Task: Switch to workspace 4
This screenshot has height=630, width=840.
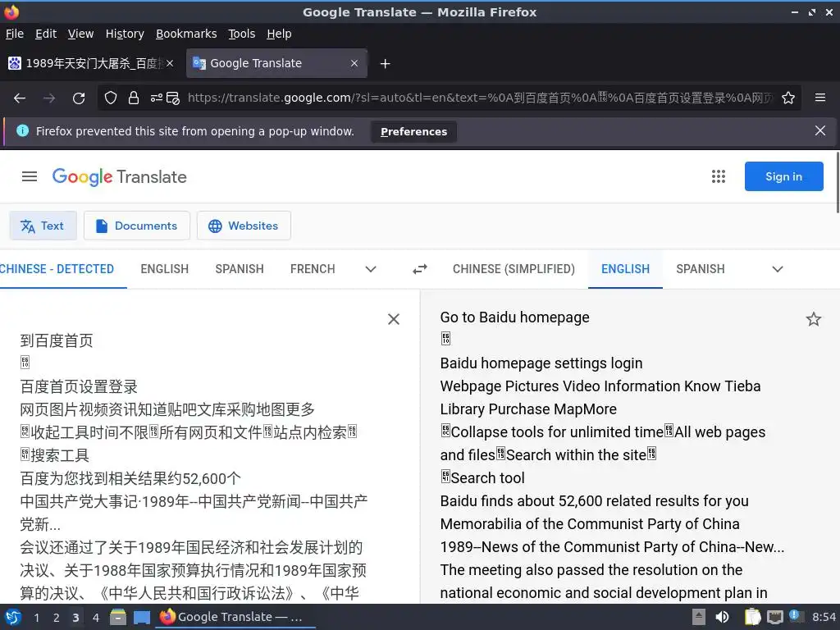Action: pos(95,617)
